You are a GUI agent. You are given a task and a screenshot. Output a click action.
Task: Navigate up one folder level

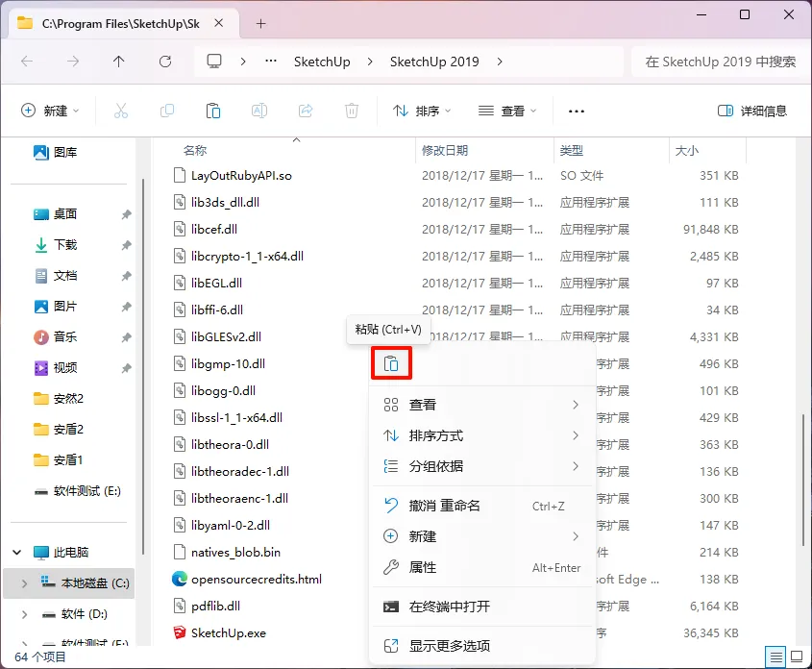[x=118, y=62]
